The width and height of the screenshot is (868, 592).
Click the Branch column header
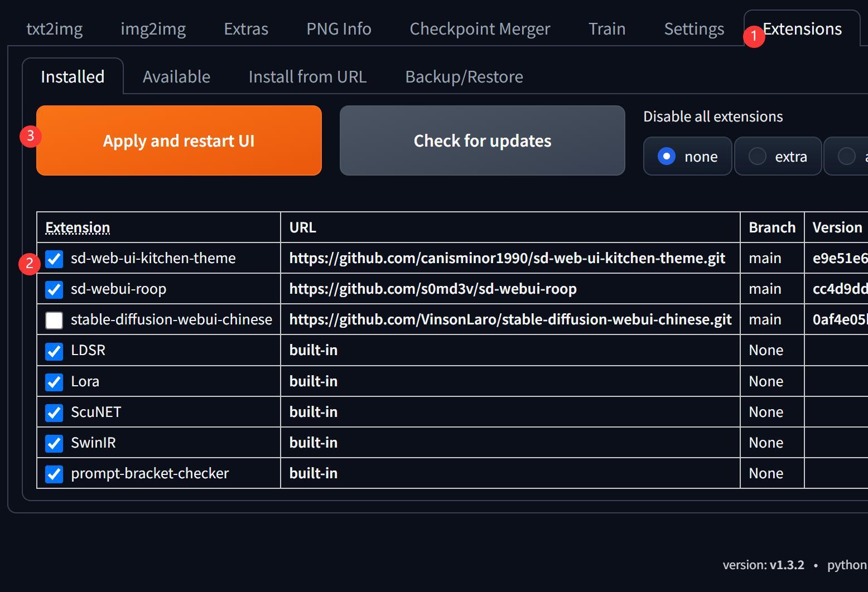point(772,227)
